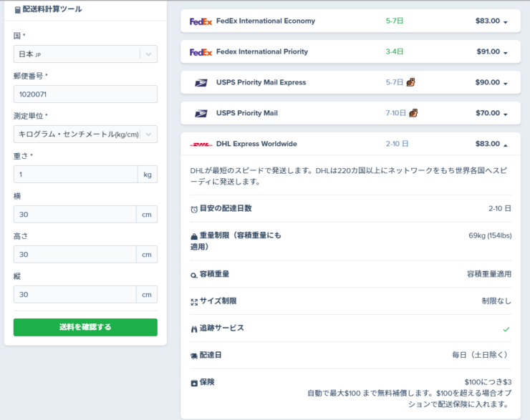Click the FedEx International Economy service name
The width and height of the screenshot is (530, 420).
[266, 21]
